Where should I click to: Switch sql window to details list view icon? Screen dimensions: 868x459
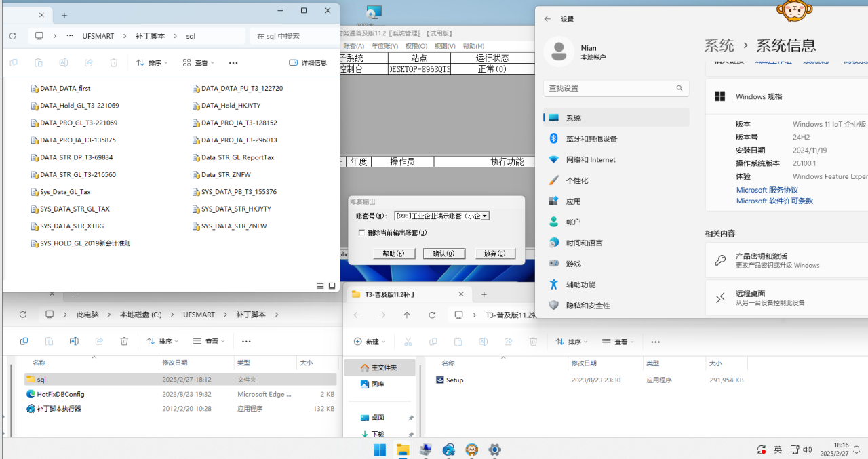320,286
